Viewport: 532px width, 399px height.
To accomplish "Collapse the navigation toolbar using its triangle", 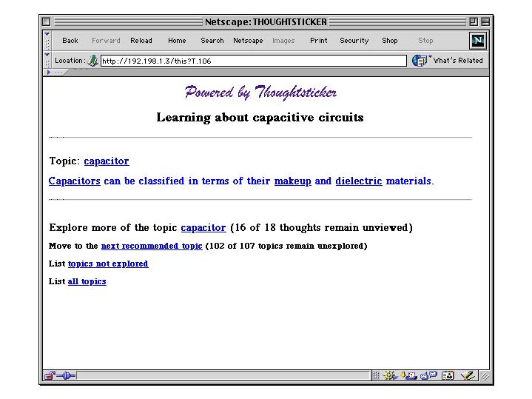I will tap(47, 34).
